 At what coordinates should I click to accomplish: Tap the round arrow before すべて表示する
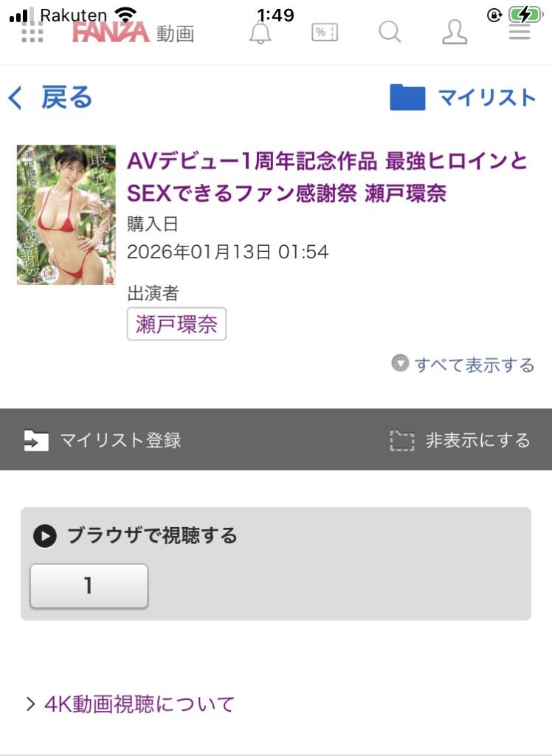(400, 363)
